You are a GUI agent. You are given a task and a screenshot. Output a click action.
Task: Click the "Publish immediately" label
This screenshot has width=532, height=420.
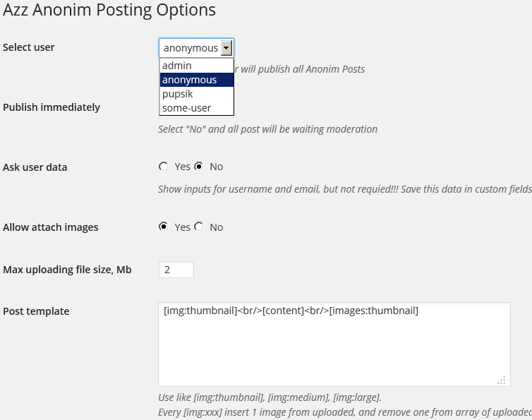pos(52,107)
